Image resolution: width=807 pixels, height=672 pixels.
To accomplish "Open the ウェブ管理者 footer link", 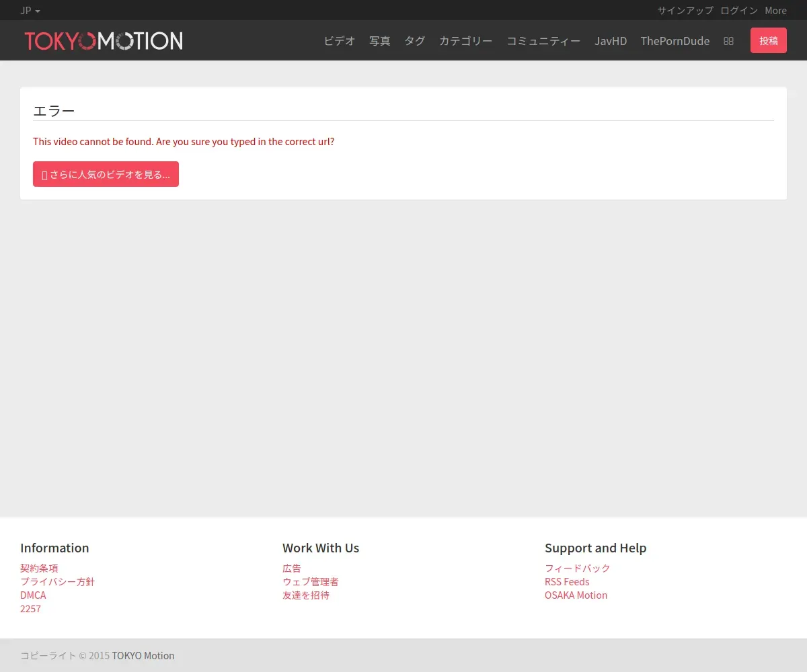I will tap(311, 581).
